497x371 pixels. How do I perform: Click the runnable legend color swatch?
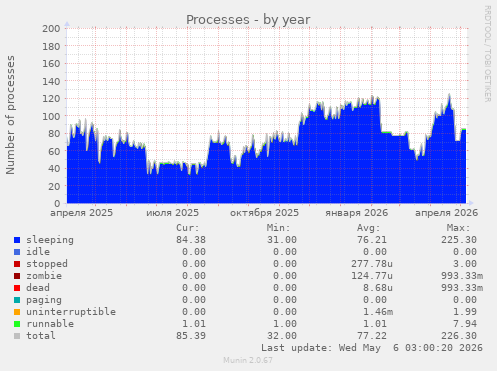(17, 324)
